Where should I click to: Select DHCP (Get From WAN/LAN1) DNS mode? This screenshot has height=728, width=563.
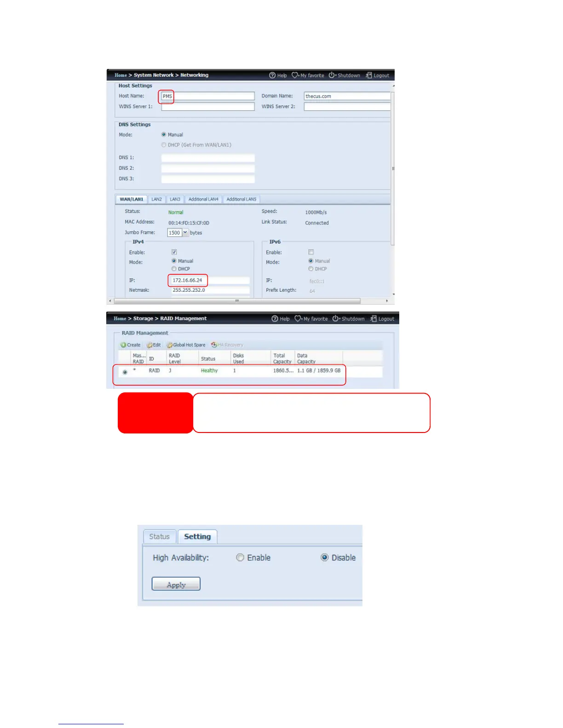(x=164, y=145)
